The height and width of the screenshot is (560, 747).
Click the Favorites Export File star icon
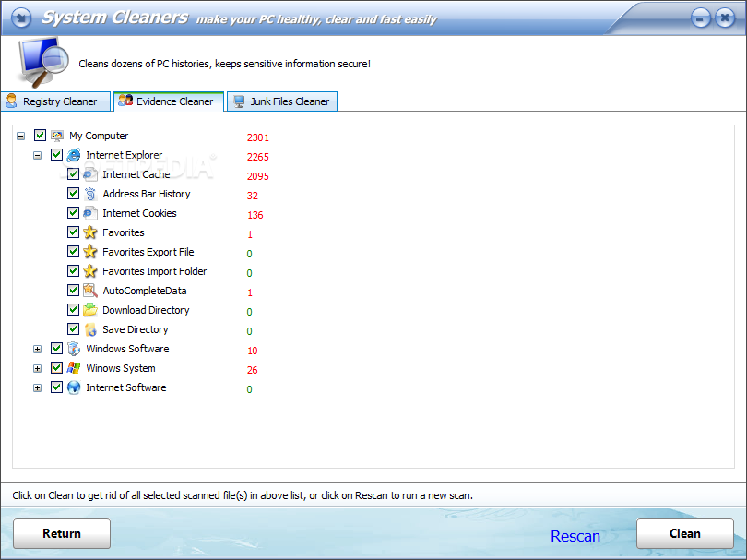point(90,252)
